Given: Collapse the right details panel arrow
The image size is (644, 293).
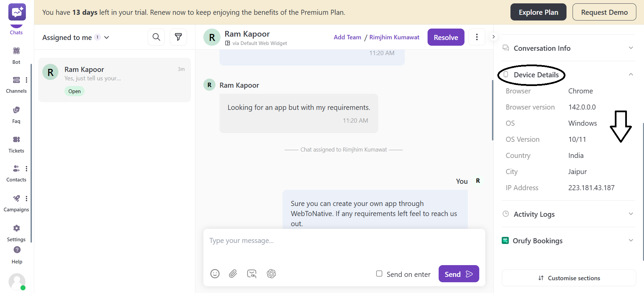Looking at the screenshot, I should 493,37.
